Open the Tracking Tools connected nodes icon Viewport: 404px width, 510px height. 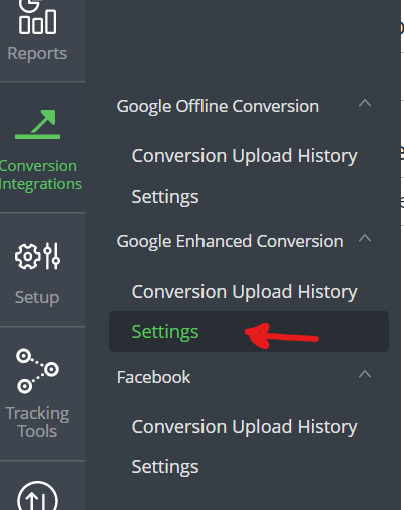tap(37, 371)
